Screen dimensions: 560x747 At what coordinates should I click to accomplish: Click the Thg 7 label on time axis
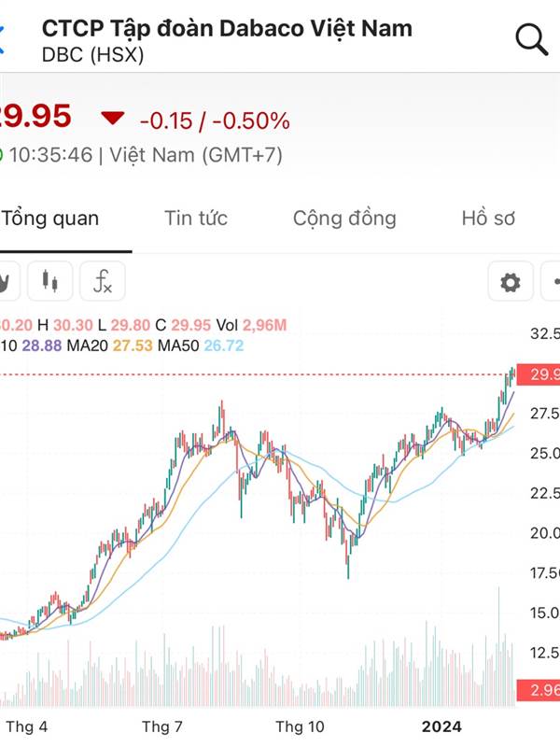[x=161, y=726]
